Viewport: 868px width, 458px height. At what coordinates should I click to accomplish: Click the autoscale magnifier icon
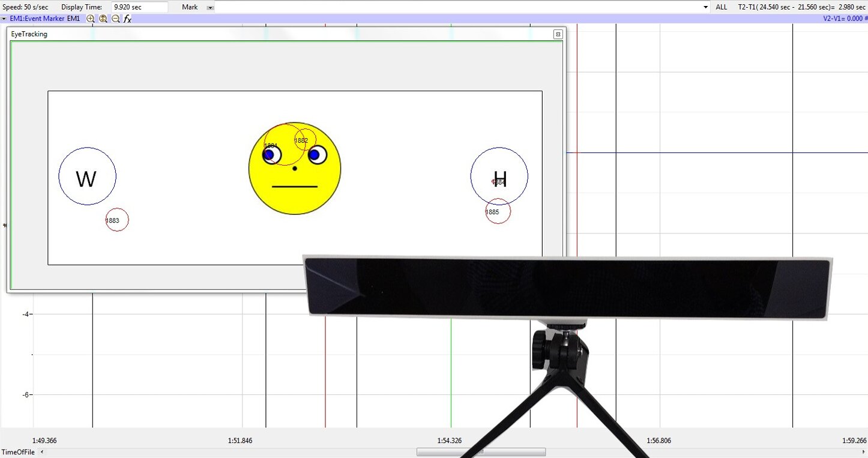point(103,19)
